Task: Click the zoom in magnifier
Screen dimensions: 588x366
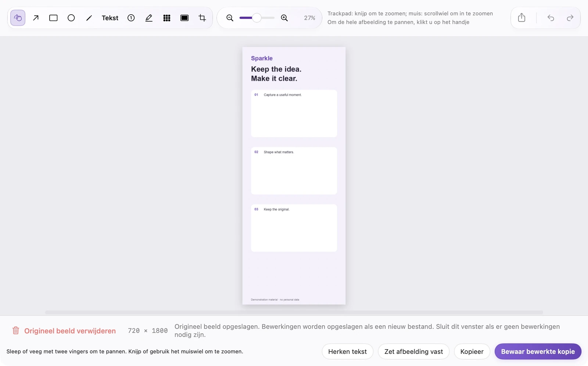Action: (284, 18)
